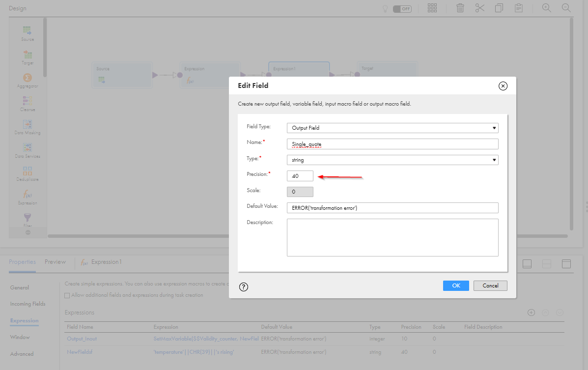Click the Description text area

pos(392,237)
